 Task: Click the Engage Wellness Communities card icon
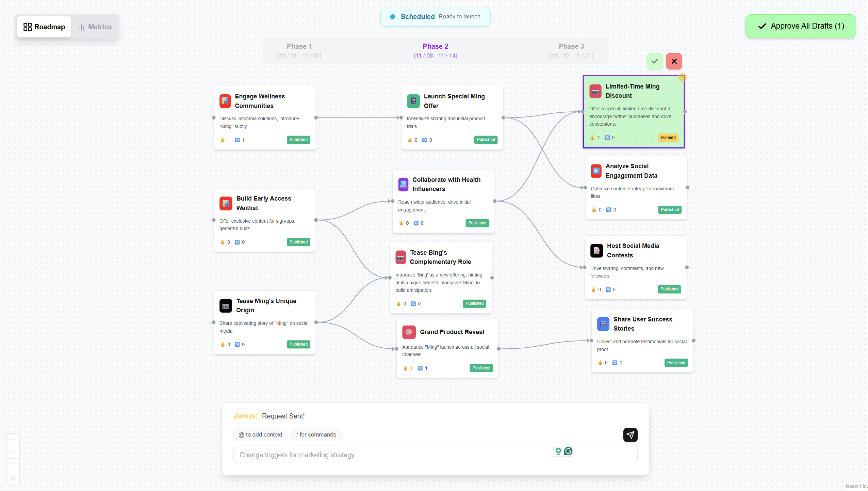pyautogui.click(x=225, y=101)
